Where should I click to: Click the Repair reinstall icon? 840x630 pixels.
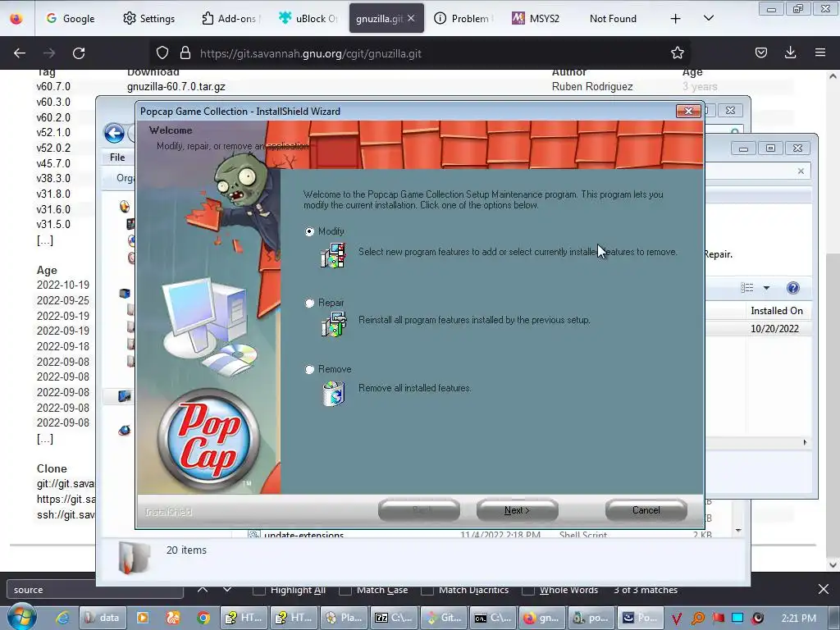click(x=334, y=323)
